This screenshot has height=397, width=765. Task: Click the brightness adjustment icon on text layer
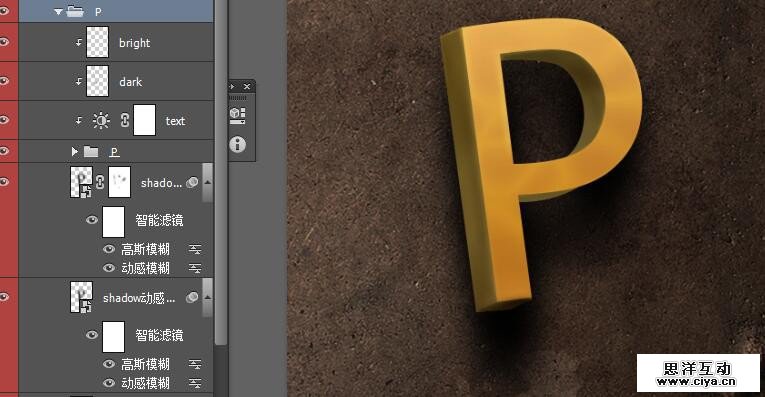(x=101, y=120)
